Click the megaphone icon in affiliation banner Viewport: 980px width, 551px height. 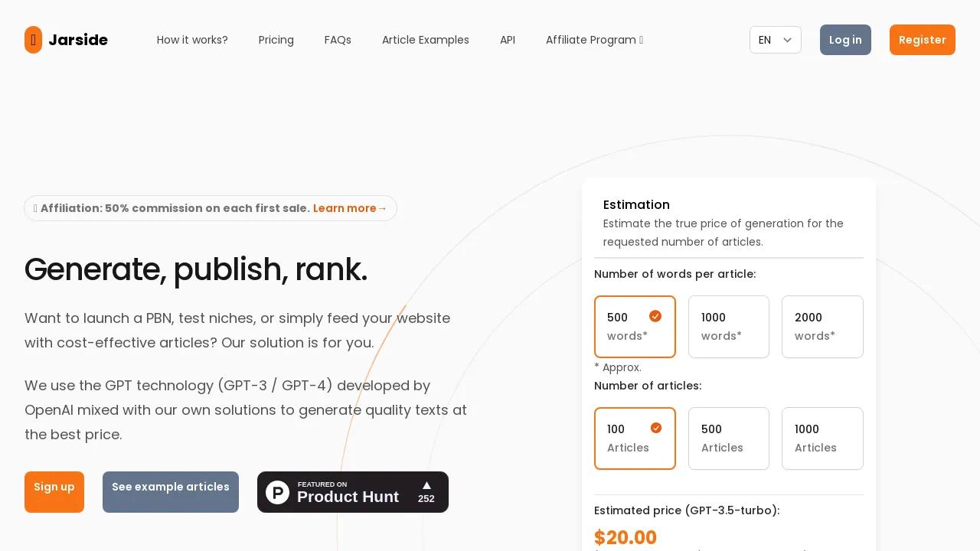click(35, 208)
